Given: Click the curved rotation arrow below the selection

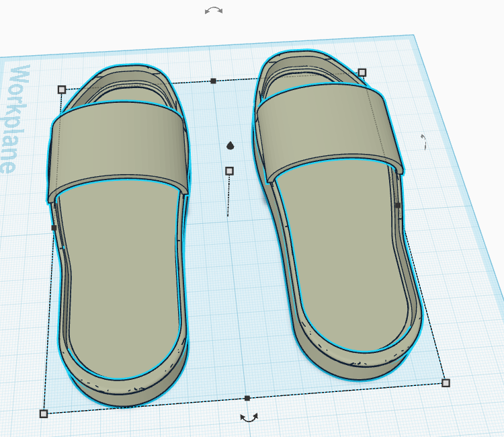Looking at the screenshot, I should pos(249,418).
